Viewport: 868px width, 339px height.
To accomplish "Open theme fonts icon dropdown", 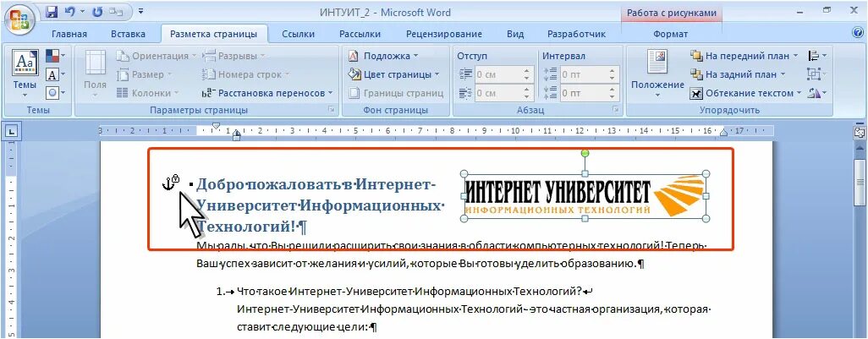I will [x=55, y=74].
